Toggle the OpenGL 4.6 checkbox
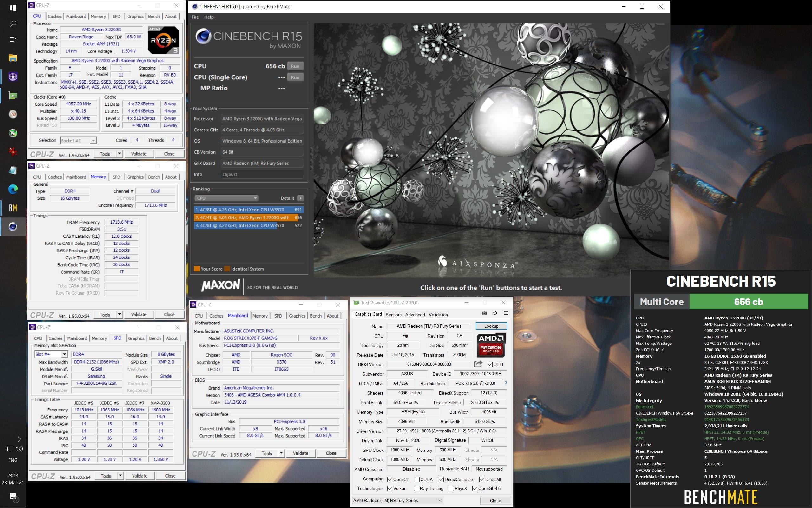 click(475, 488)
